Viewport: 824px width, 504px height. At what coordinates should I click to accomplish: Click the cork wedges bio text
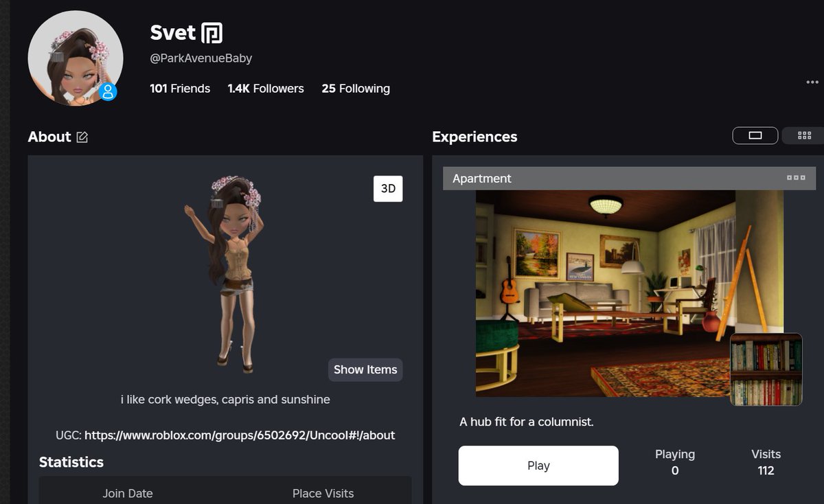[x=225, y=400]
